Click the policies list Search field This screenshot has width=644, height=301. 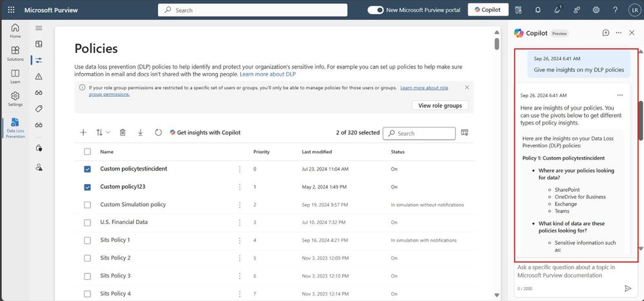pos(419,133)
